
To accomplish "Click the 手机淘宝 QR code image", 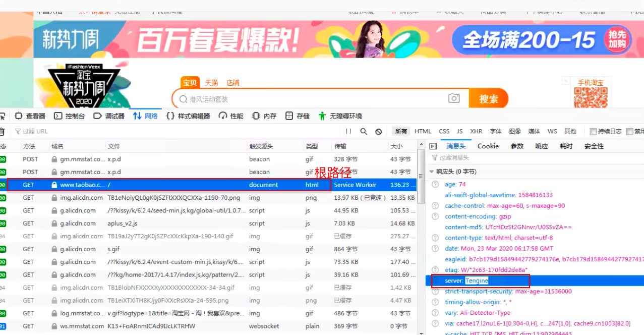I will pyautogui.click(x=591, y=98).
